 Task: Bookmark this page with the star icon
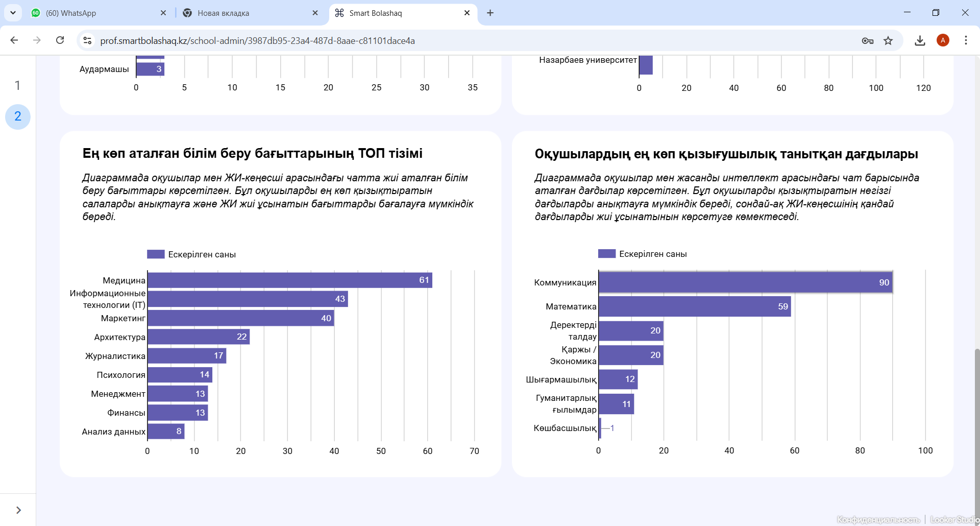[888, 40]
